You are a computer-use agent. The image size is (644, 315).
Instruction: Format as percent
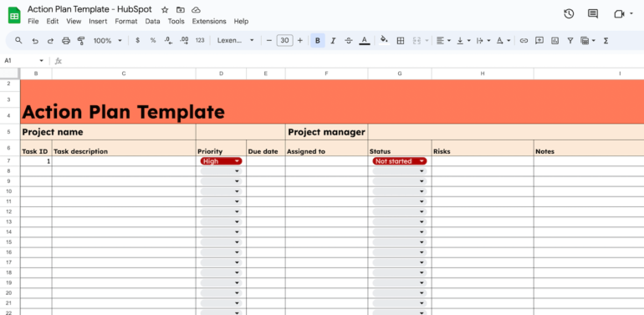[x=153, y=41]
